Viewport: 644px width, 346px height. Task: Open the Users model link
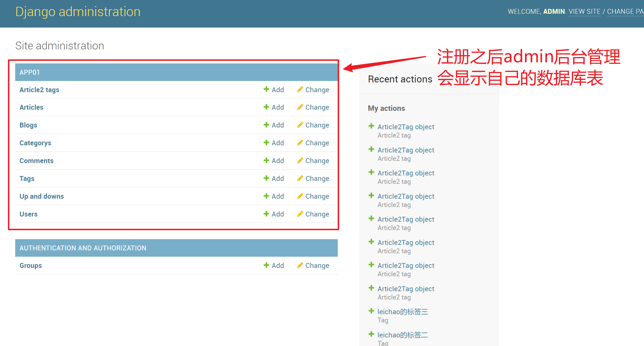pos(28,214)
